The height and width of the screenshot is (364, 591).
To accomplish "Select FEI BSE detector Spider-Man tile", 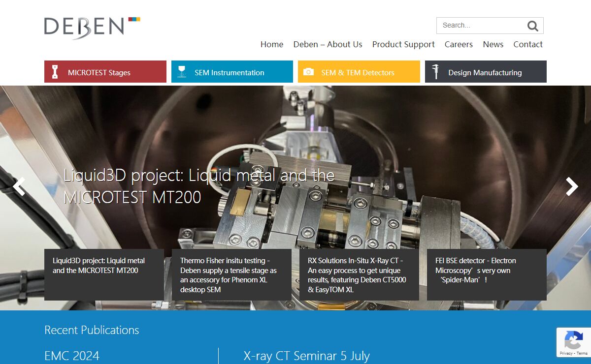I will pos(487,274).
